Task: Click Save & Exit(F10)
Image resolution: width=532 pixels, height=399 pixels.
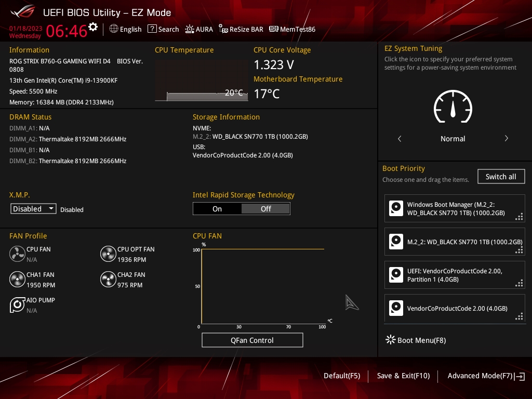Action: point(403,376)
